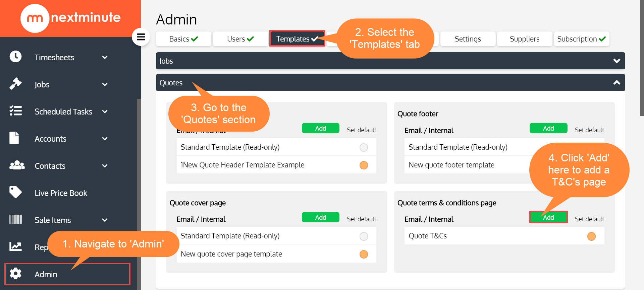Click the page vertical scrollbar
The height and width of the screenshot is (290, 644).
click(x=642, y=58)
